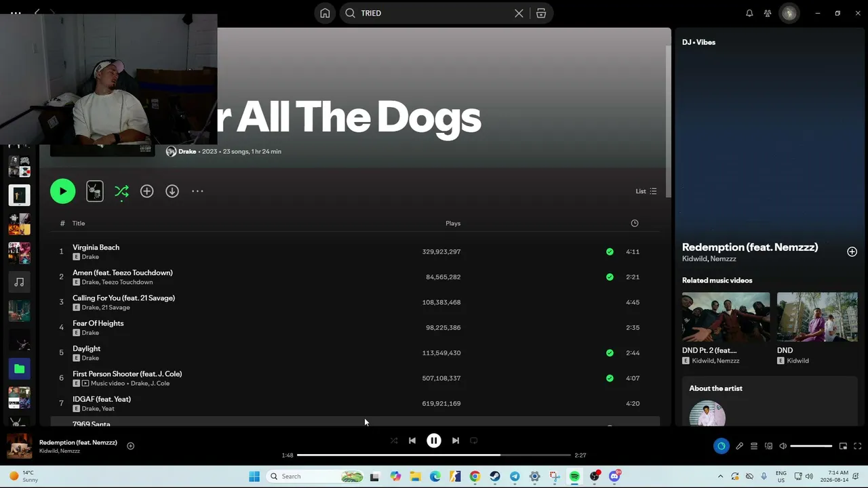The height and width of the screenshot is (488, 868).
Task: Open the profile avatar menu
Action: (789, 13)
